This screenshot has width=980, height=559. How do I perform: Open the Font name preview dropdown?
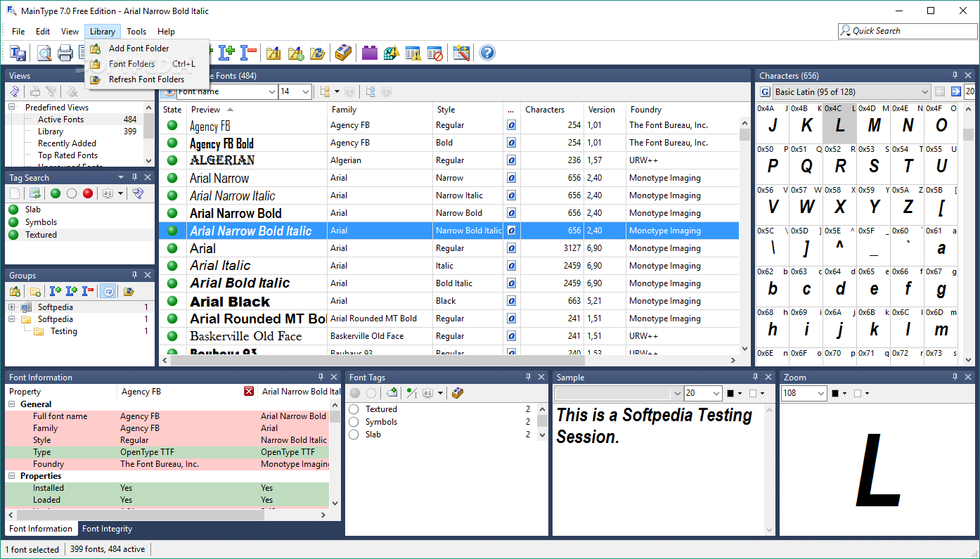click(272, 91)
